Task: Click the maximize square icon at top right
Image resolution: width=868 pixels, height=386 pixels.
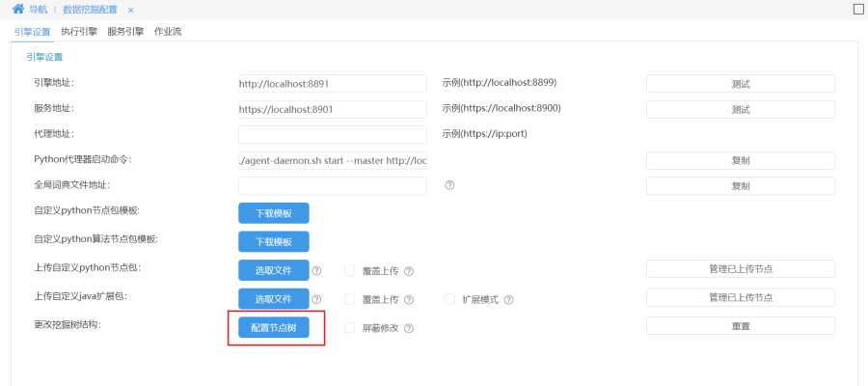Action: click(x=858, y=9)
